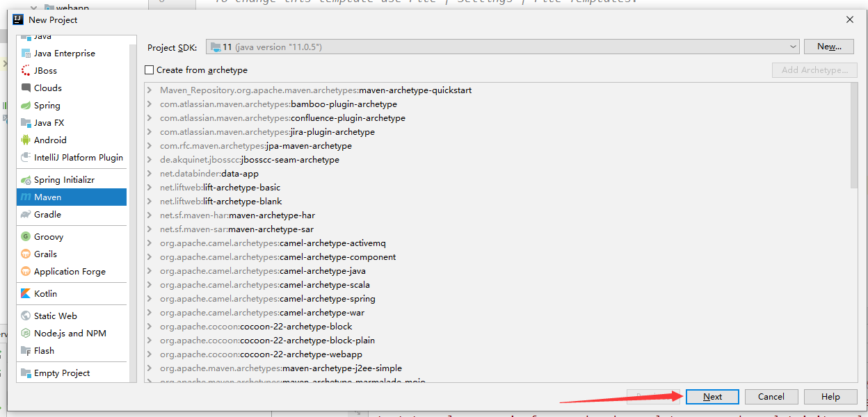Viewport: 868px width, 417px height.
Task: Click the Spring leaf icon
Action: pyautogui.click(x=26, y=106)
